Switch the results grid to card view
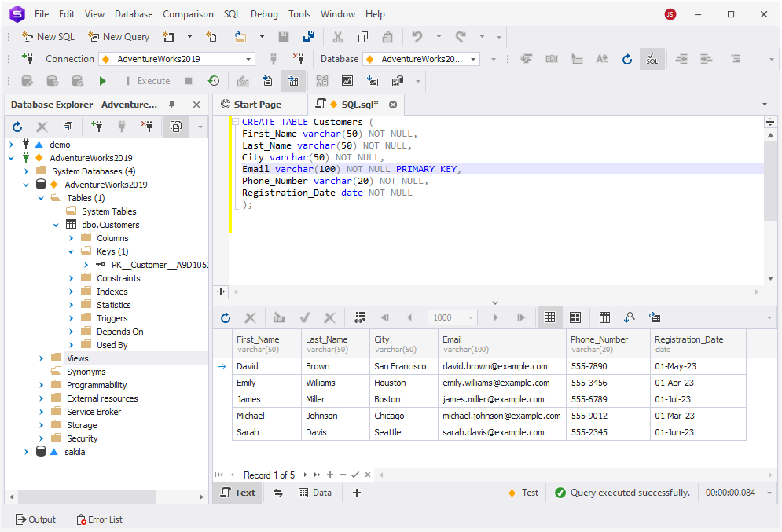 [x=575, y=317]
